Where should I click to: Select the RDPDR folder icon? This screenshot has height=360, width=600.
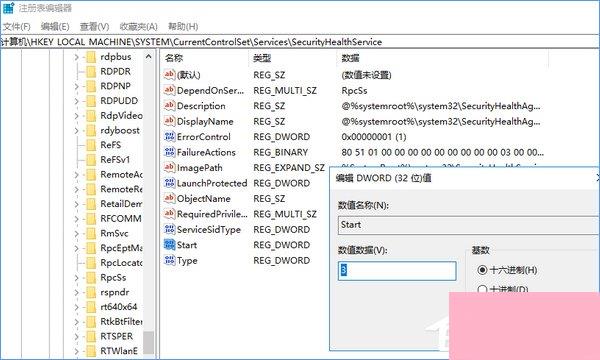91,72
